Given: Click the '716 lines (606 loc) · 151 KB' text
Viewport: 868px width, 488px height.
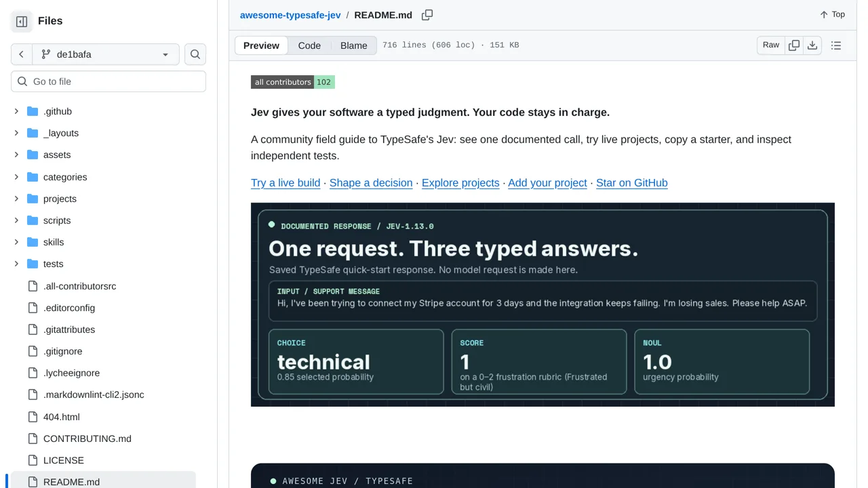Looking at the screenshot, I should click(x=451, y=45).
